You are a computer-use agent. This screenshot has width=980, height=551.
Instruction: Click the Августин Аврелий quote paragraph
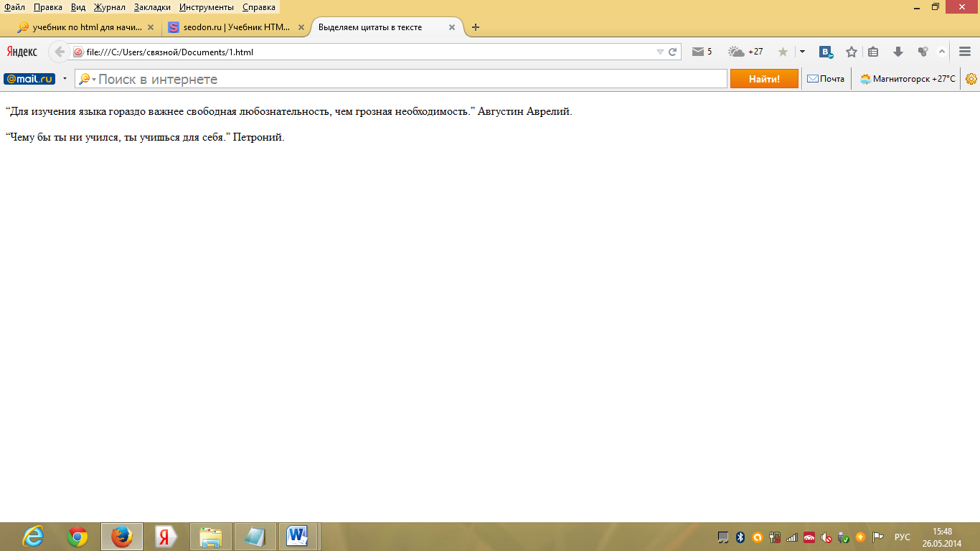coord(288,112)
